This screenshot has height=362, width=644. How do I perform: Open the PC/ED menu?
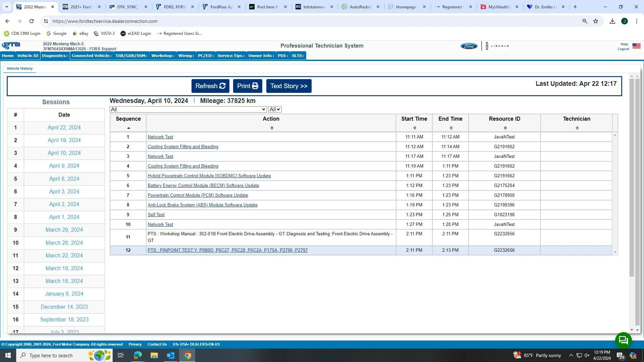tap(206, 56)
